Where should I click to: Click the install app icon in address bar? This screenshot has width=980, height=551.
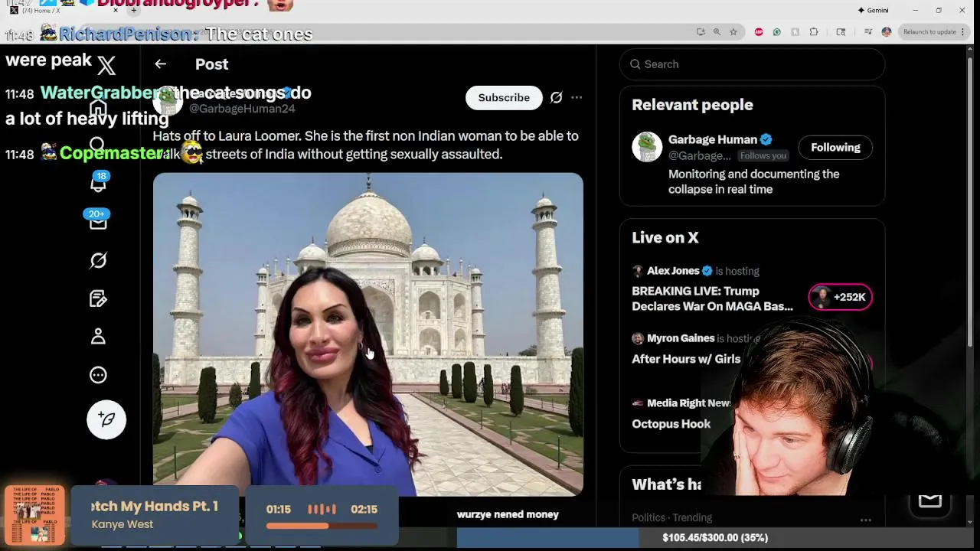701,31
